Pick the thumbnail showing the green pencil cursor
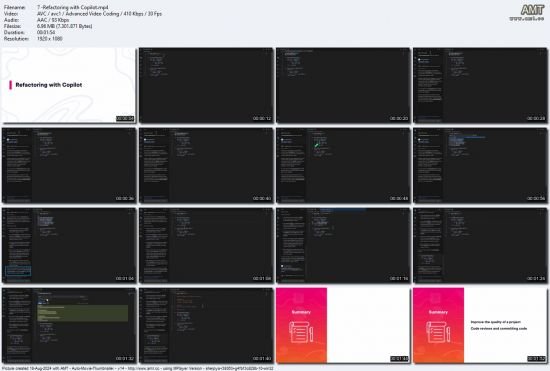Screen dimensions: 550x371 click(x=343, y=165)
